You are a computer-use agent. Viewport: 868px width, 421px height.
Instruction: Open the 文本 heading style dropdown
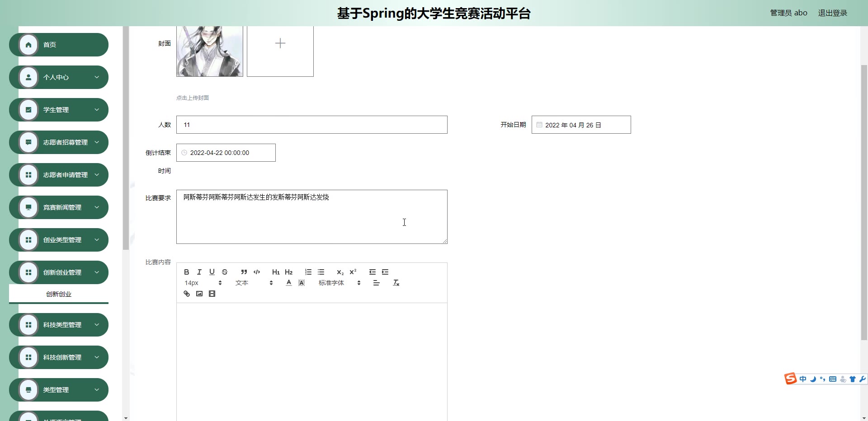[254, 283]
